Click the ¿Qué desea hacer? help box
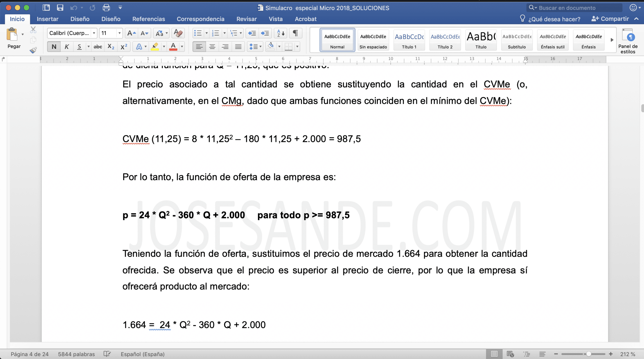This screenshot has height=359, width=644. tap(550, 19)
